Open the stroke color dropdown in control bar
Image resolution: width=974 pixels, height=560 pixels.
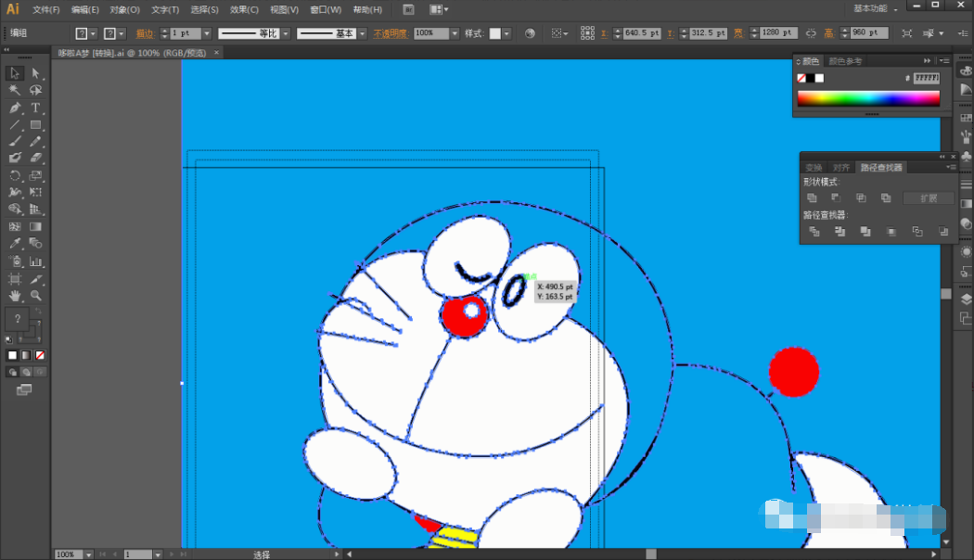click(122, 33)
